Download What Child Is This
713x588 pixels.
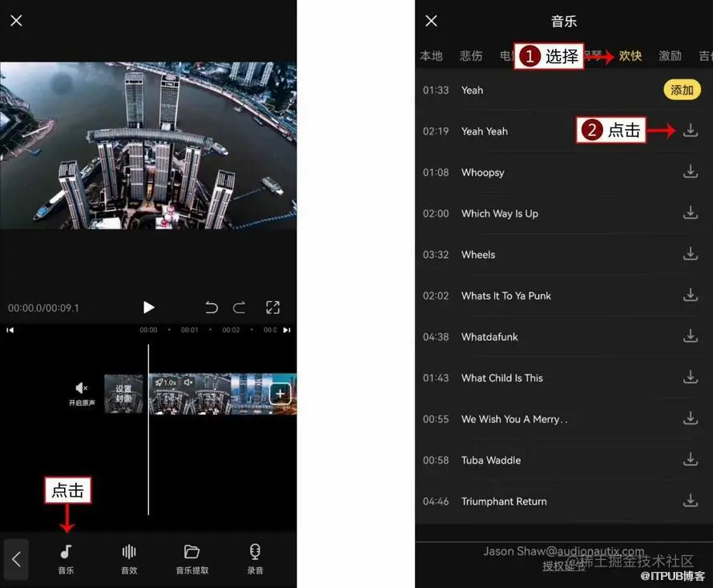691,377
